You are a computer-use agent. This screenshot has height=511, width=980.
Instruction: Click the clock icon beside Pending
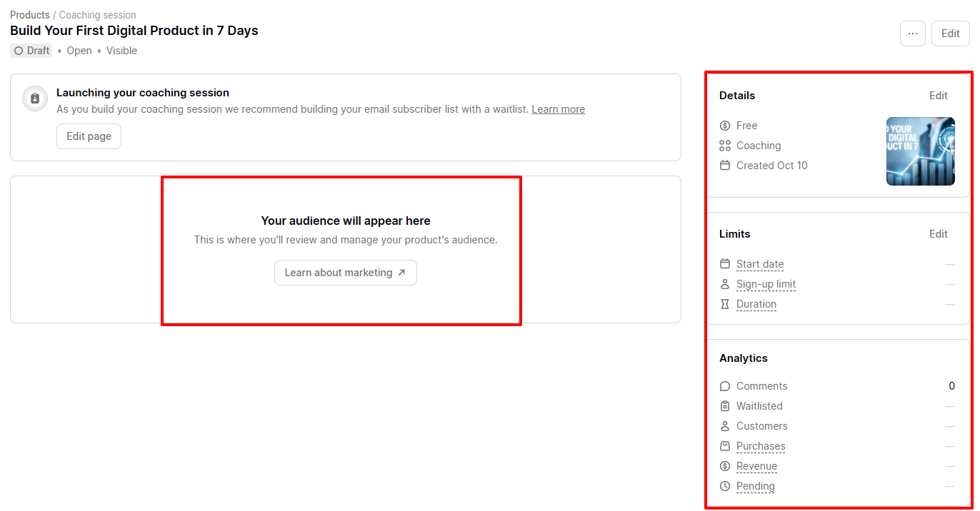point(725,486)
